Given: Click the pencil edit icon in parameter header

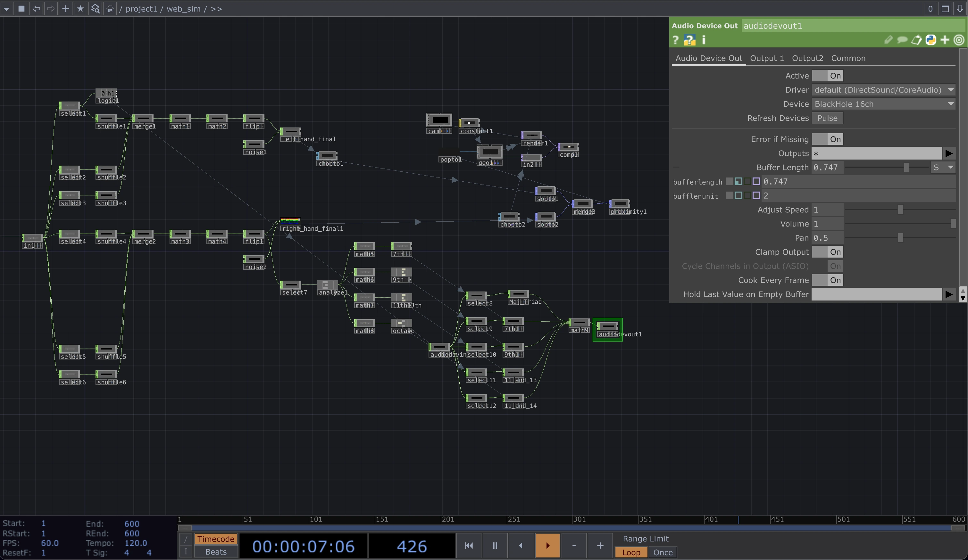Looking at the screenshot, I should [x=888, y=40].
